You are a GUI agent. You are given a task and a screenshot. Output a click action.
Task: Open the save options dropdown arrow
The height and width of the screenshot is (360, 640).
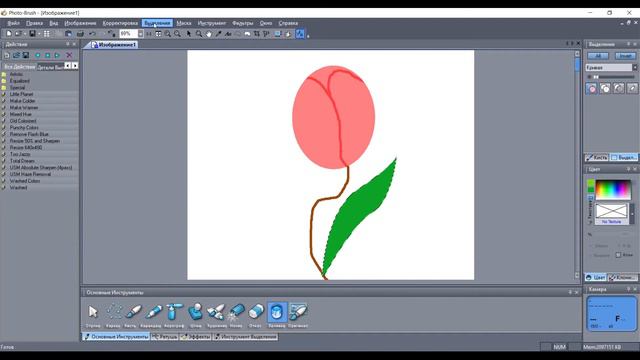point(39,34)
